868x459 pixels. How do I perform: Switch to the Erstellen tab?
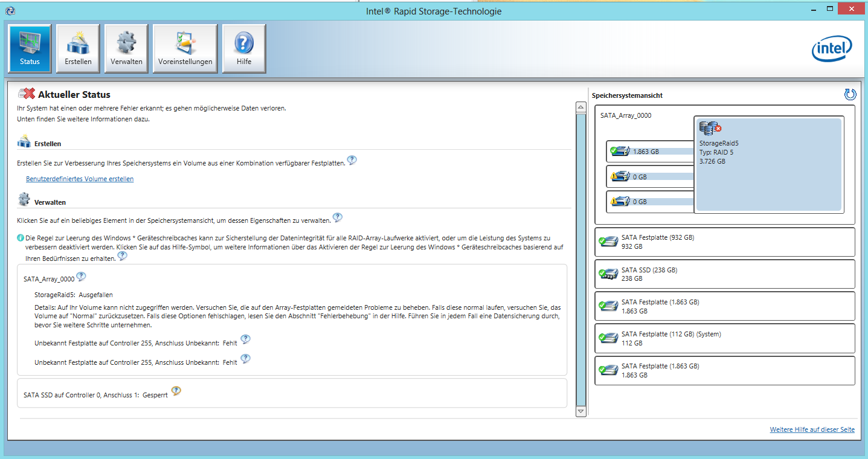tap(78, 48)
